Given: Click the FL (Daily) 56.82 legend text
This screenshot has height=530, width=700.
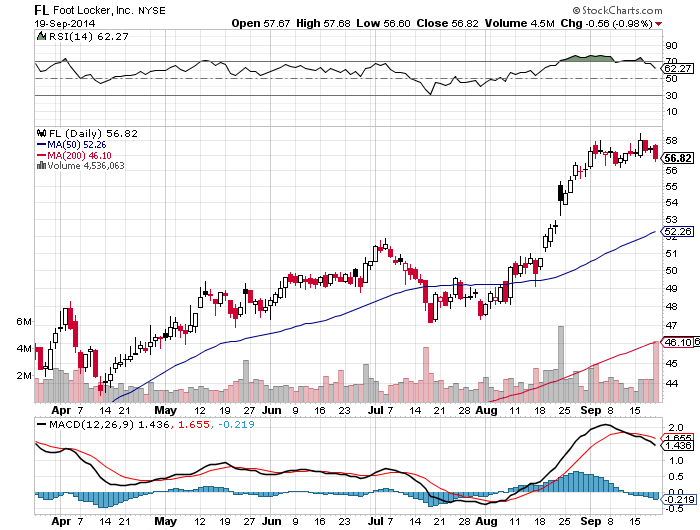Looking at the screenshot, I should [x=93, y=134].
